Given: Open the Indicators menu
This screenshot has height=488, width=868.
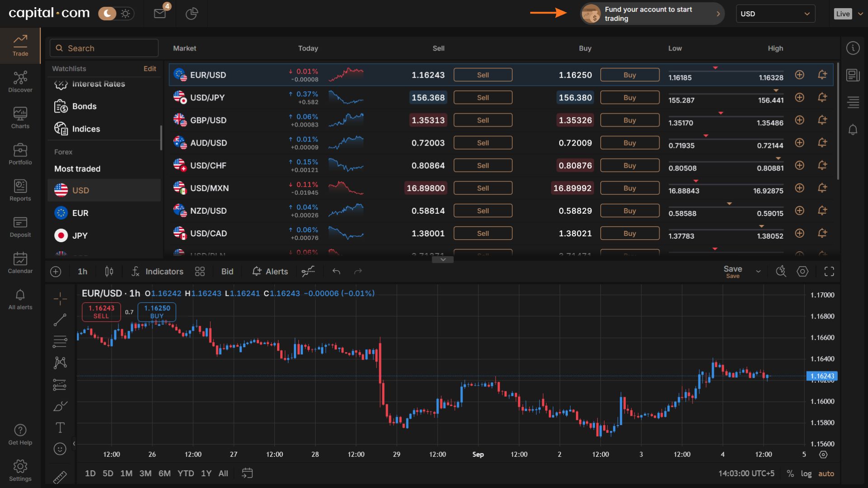Looking at the screenshot, I should (x=157, y=272).
